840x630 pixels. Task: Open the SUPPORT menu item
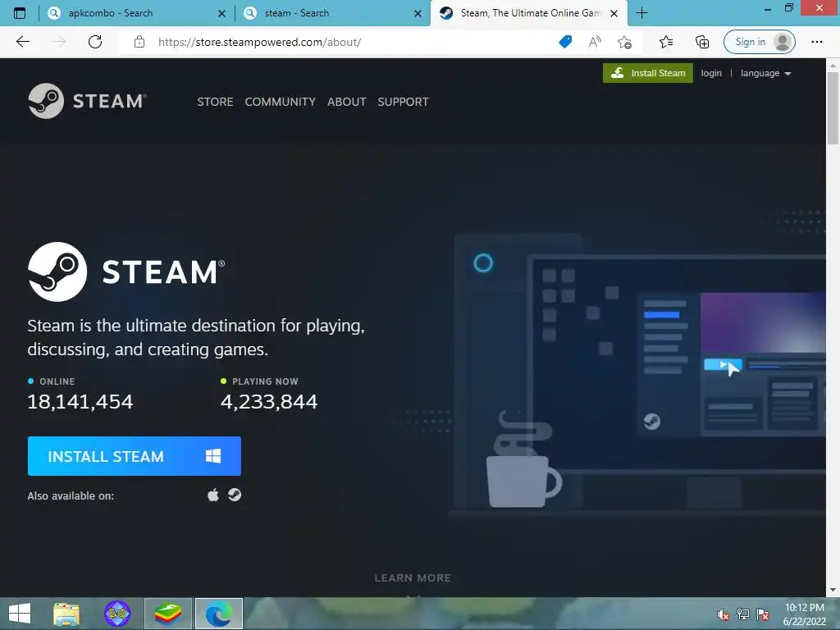tap(403, 102)
